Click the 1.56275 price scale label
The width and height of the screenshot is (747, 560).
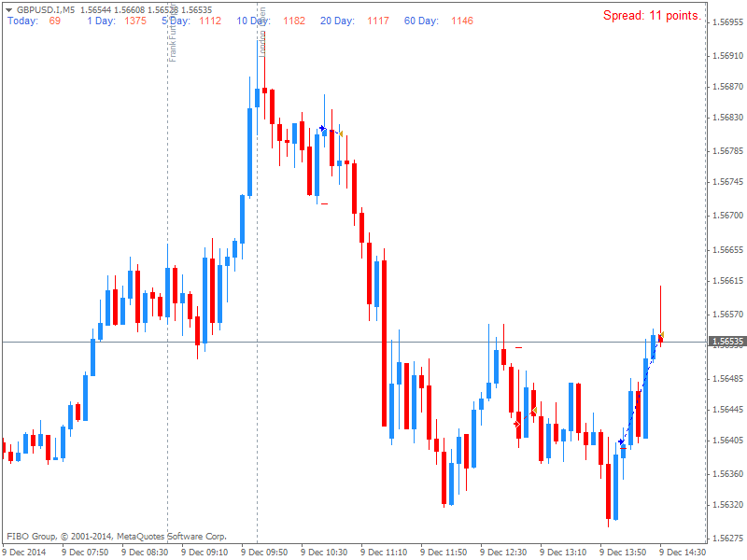tap(727, 539)
